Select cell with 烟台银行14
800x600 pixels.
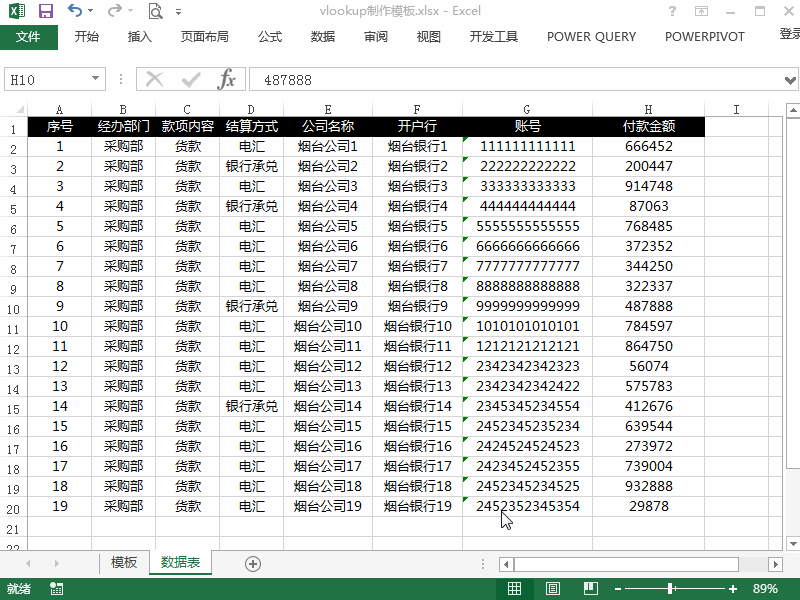417,406
